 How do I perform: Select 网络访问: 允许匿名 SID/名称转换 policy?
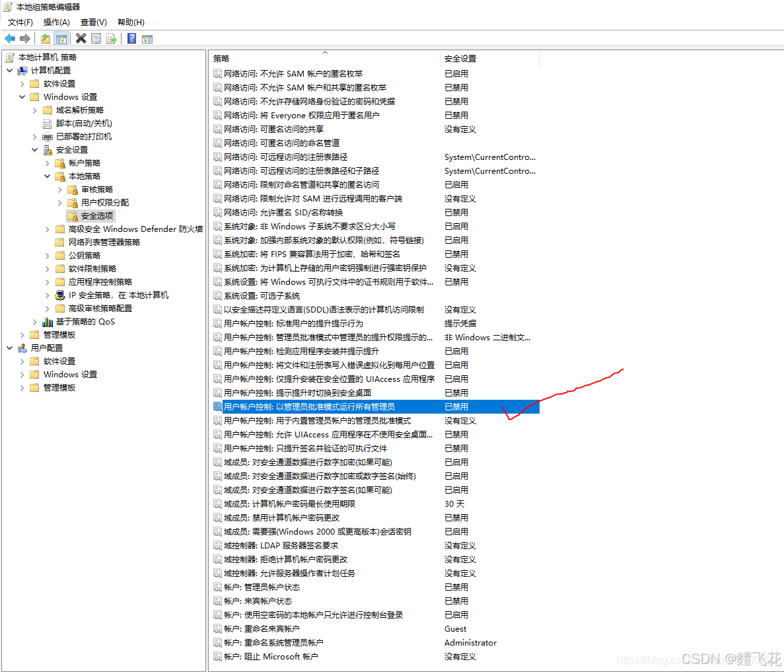tap(283, 213)
